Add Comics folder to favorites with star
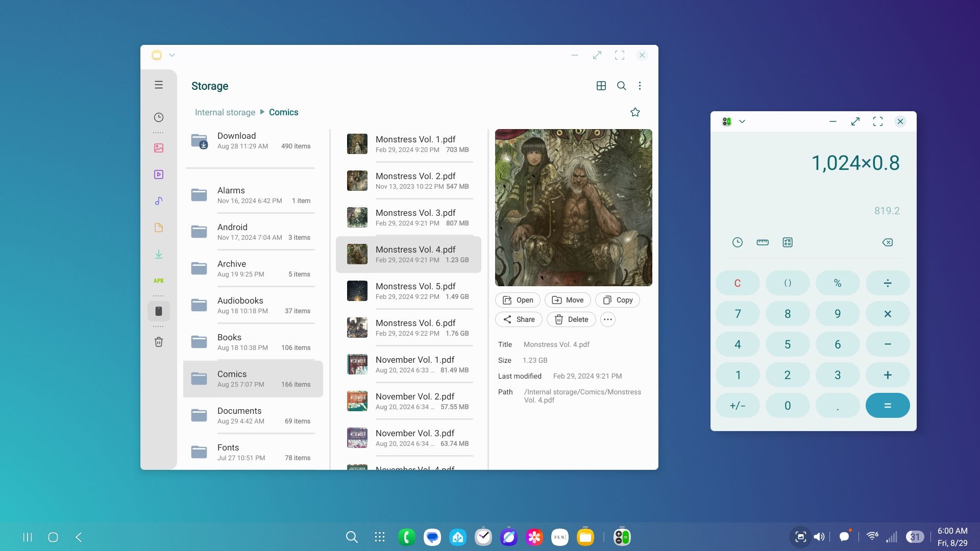This screenshot has width=980, height=551. [x=635, y=112]
